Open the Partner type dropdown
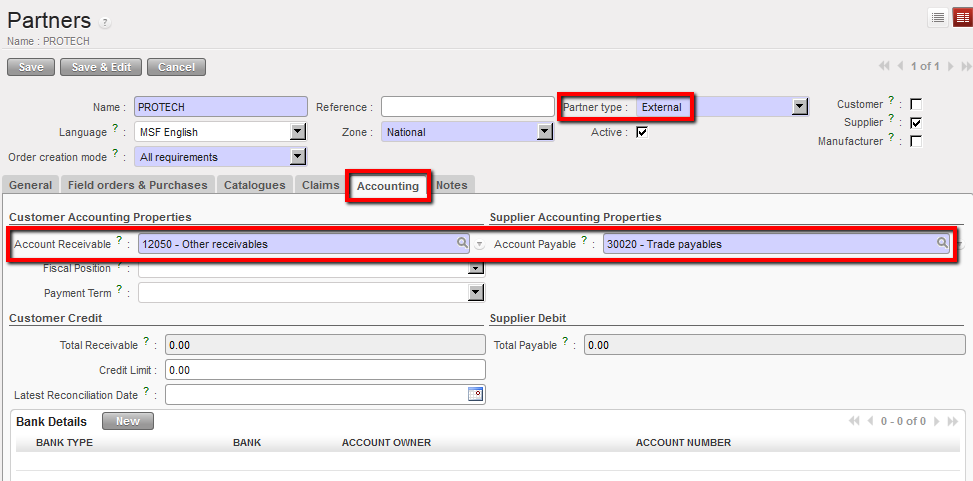The width and height of the screenshot is (973, 481). point(799,107)
